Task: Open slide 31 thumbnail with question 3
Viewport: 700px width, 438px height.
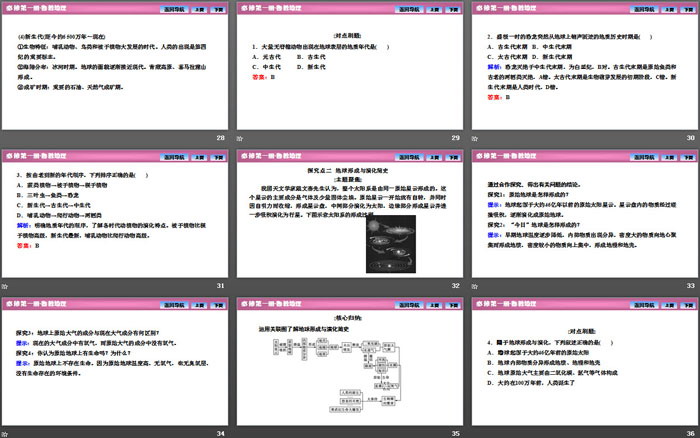Action: (x=116, y=220)
